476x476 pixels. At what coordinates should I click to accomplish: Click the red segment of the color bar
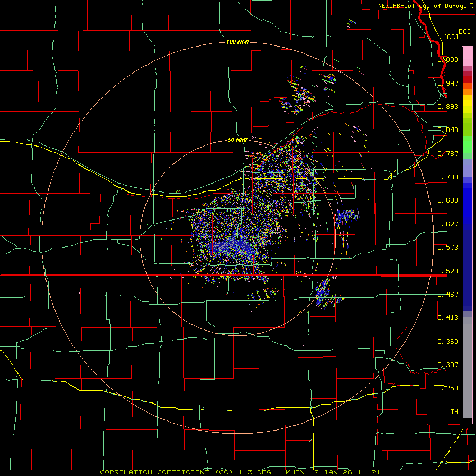coord(467,79)
